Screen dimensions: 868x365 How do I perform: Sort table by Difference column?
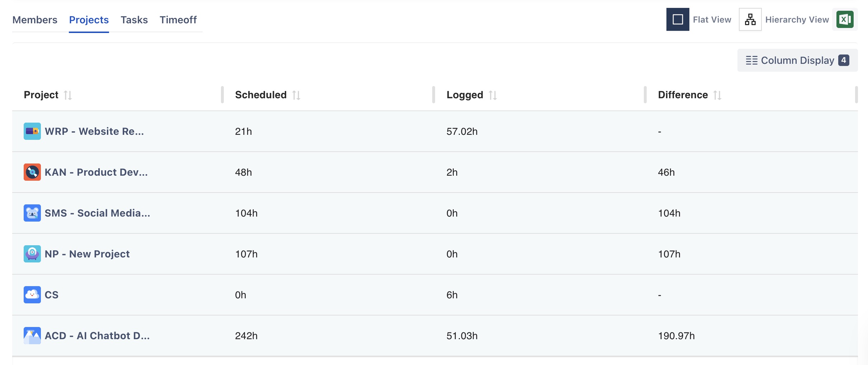coord(717,95)
